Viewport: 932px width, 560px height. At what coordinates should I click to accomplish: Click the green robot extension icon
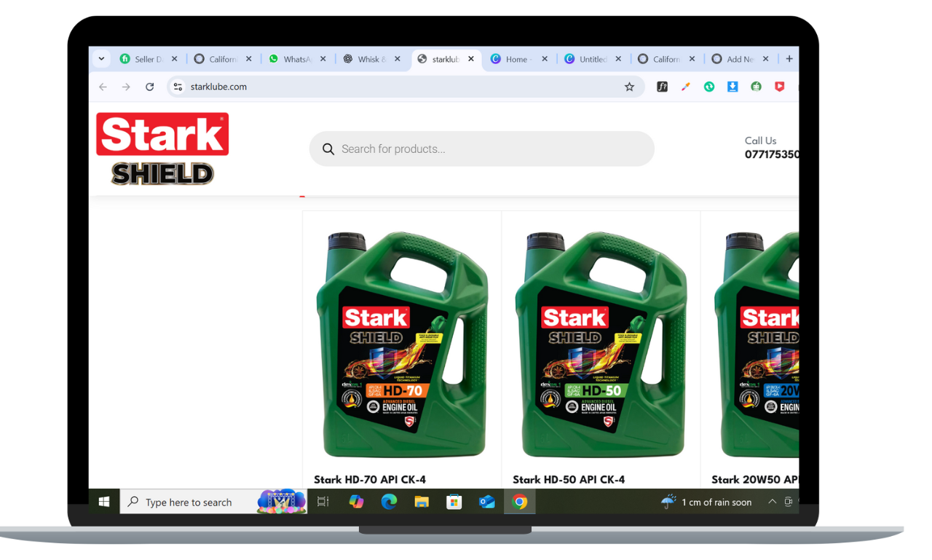756,87
